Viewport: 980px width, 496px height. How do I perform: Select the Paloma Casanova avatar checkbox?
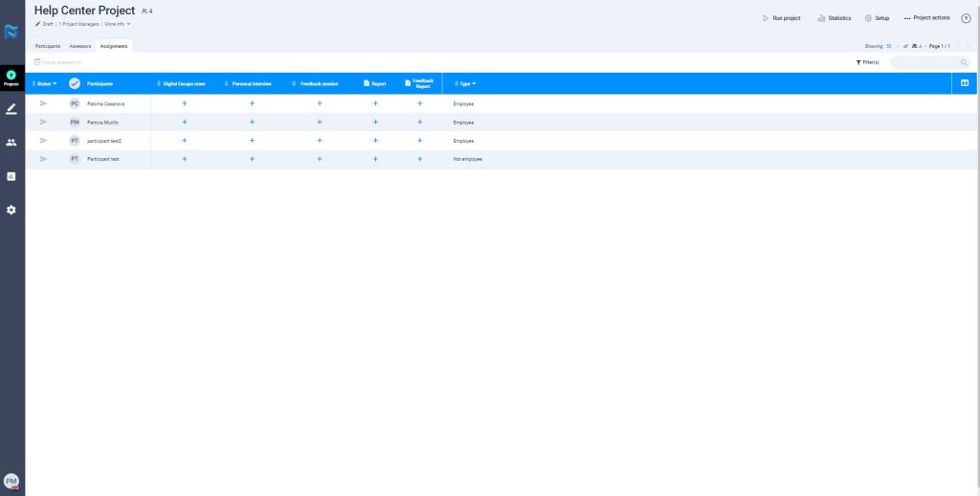point(75,103)
